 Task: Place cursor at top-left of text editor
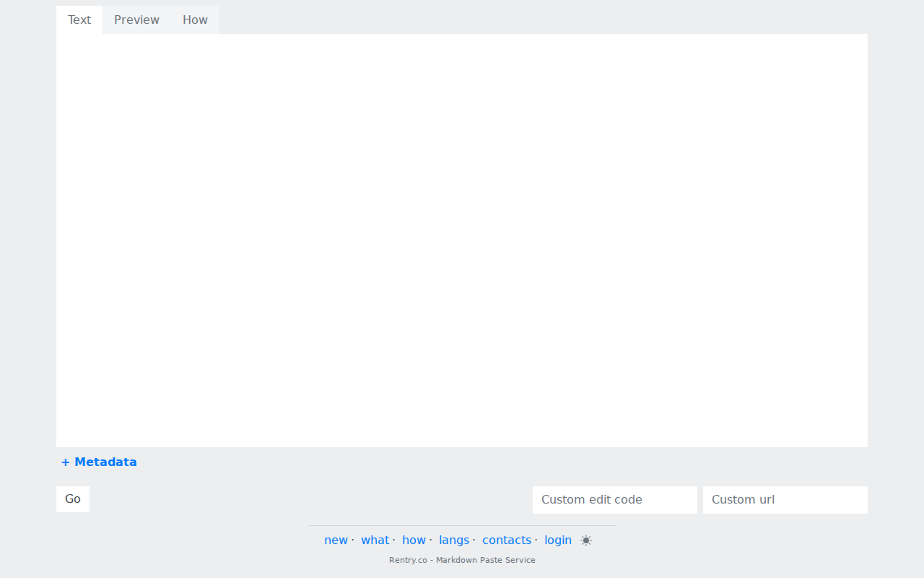(x=66, y=43)
